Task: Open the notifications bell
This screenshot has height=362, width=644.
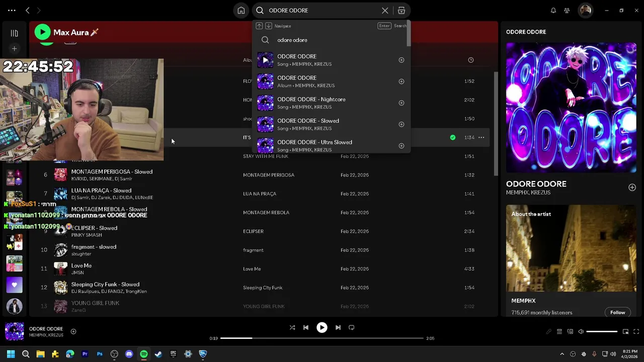Action: pos(553,11)
